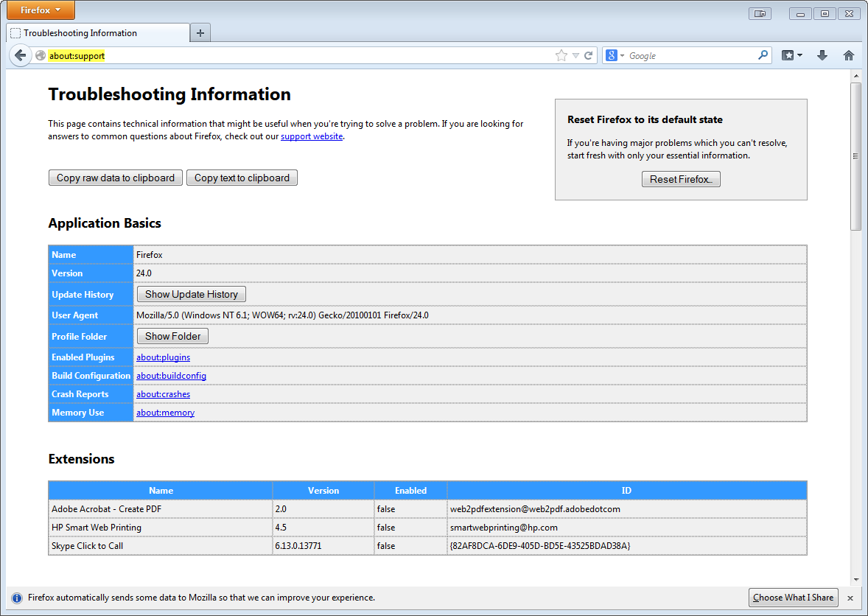
Task: Click the version value 24.0
Action: coord(144,273)
